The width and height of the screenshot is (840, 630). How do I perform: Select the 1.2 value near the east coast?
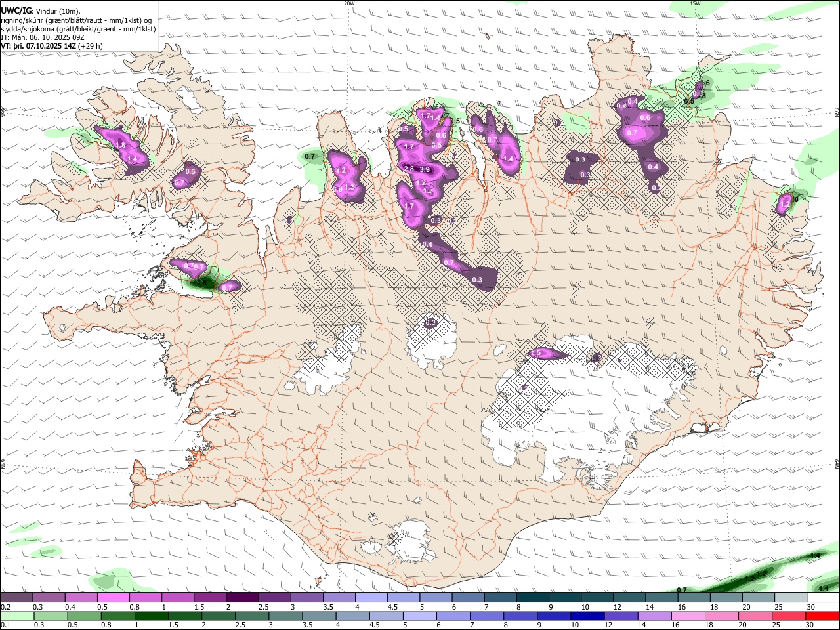click(784, 205)
